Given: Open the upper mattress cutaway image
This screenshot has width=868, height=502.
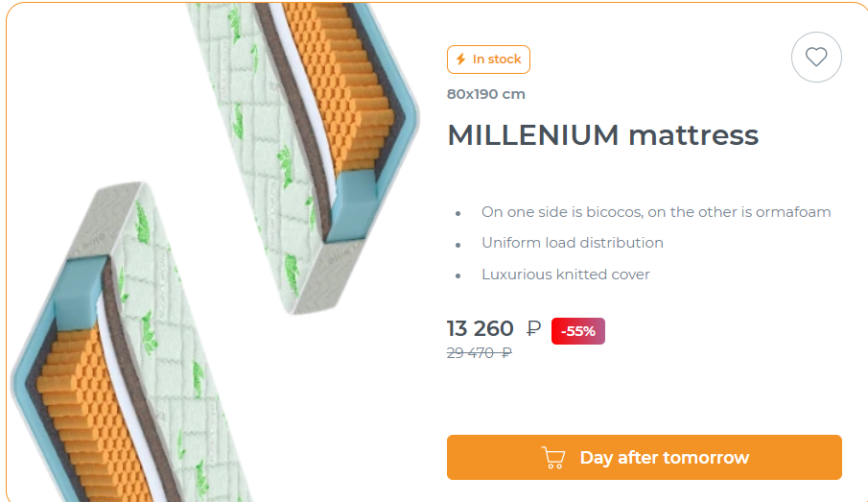Looking at the screenshot, I should [x=303, y=158].
